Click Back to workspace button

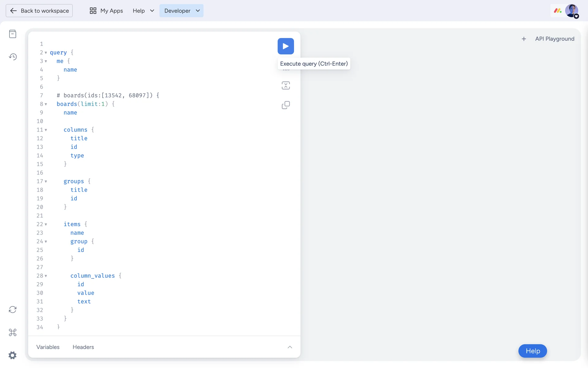pyautogui.click(x=39, y=11)
